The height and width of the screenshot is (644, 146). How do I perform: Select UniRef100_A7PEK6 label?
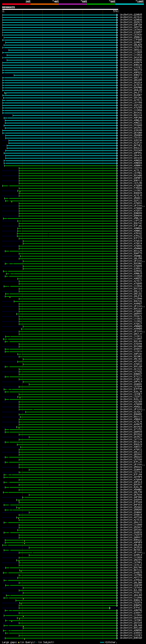pos(131,580)
